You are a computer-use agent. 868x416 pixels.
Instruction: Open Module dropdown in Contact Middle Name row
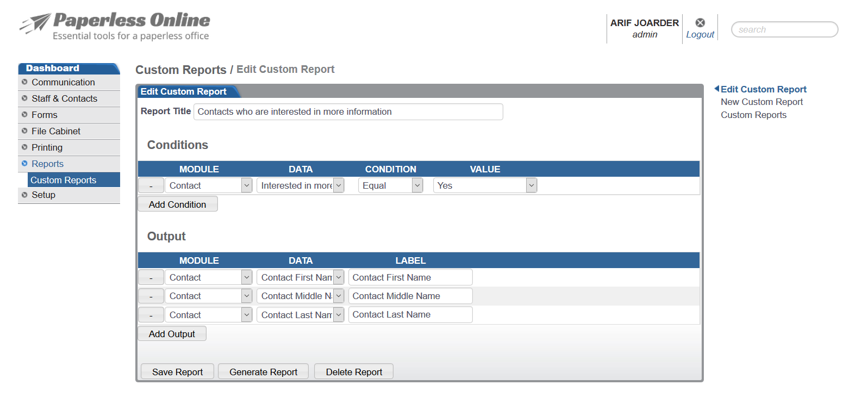coord(209,296)
